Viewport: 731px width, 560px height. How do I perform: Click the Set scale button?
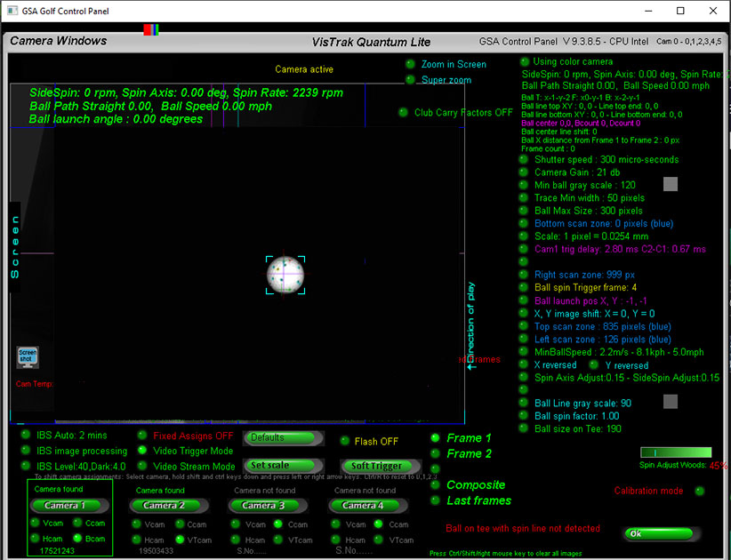281,466
